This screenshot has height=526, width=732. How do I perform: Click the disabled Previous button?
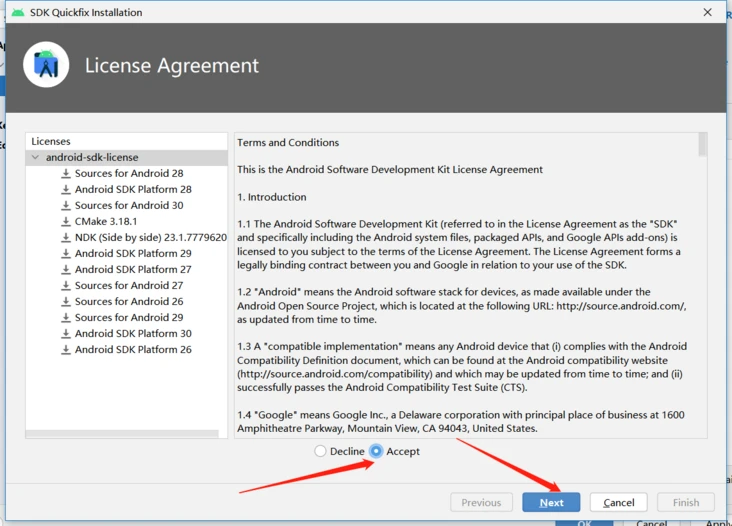[x=481, y=502]
